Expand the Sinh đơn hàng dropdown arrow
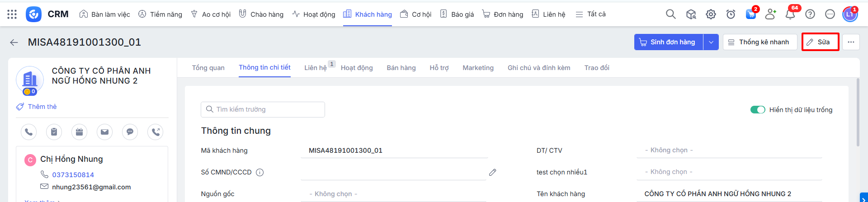 (x=711, y=42)
